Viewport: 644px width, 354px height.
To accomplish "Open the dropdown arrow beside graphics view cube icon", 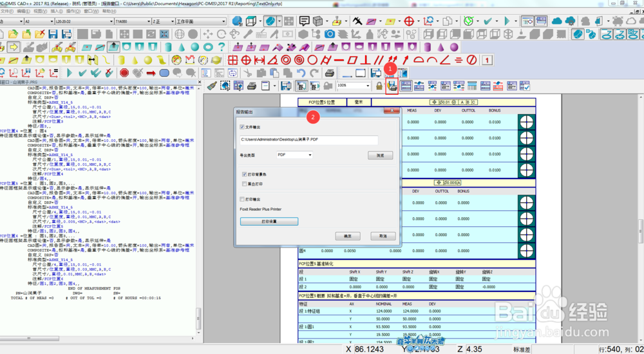I will click(x=260, y=21).
